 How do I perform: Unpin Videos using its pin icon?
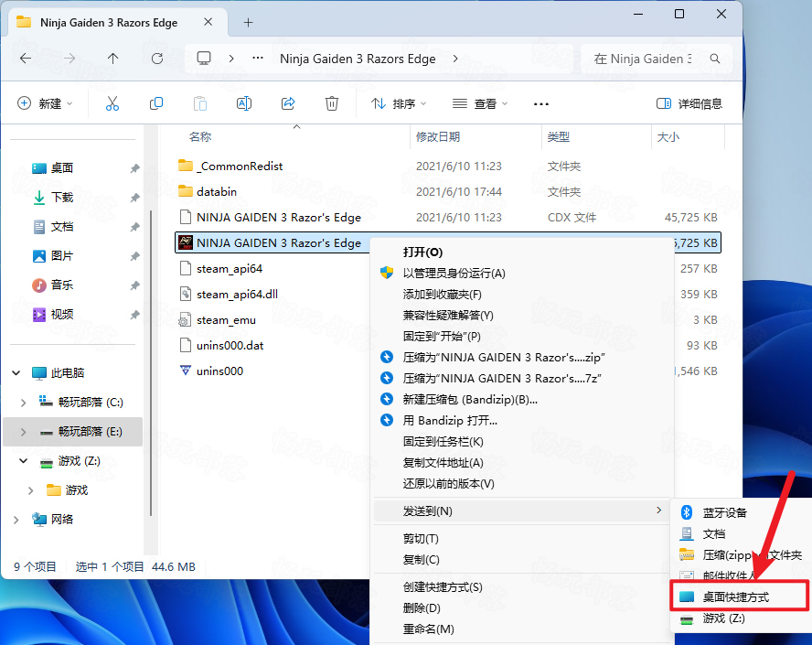point(134,315)
